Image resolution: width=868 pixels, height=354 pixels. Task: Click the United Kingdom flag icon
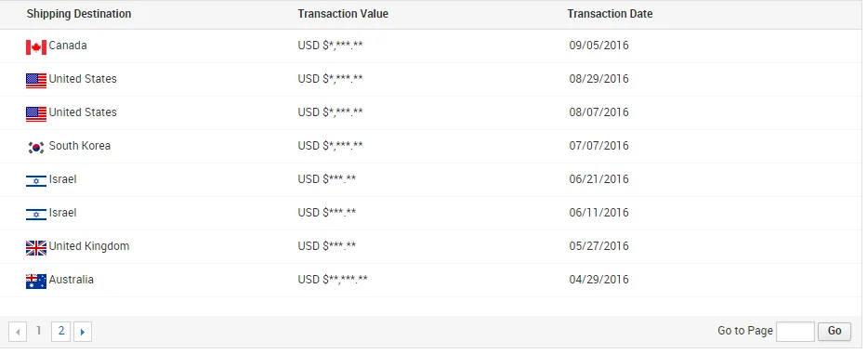36,248
